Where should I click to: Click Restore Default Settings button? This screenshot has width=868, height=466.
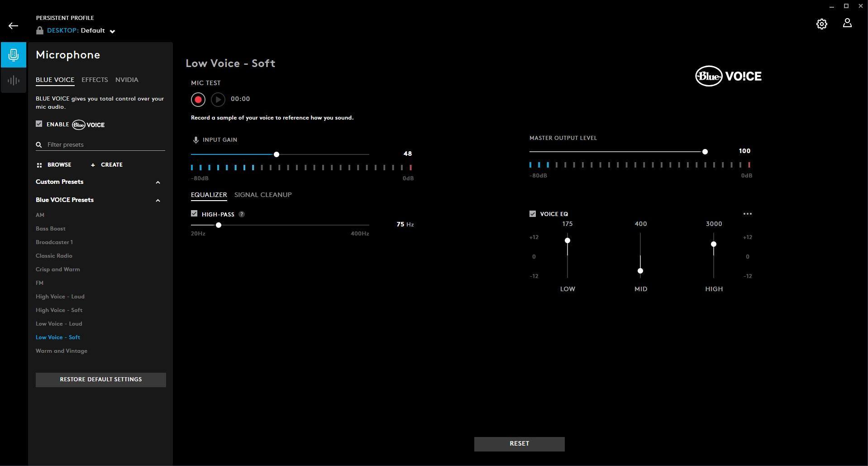pyautogui.click(x=101, y=380)
